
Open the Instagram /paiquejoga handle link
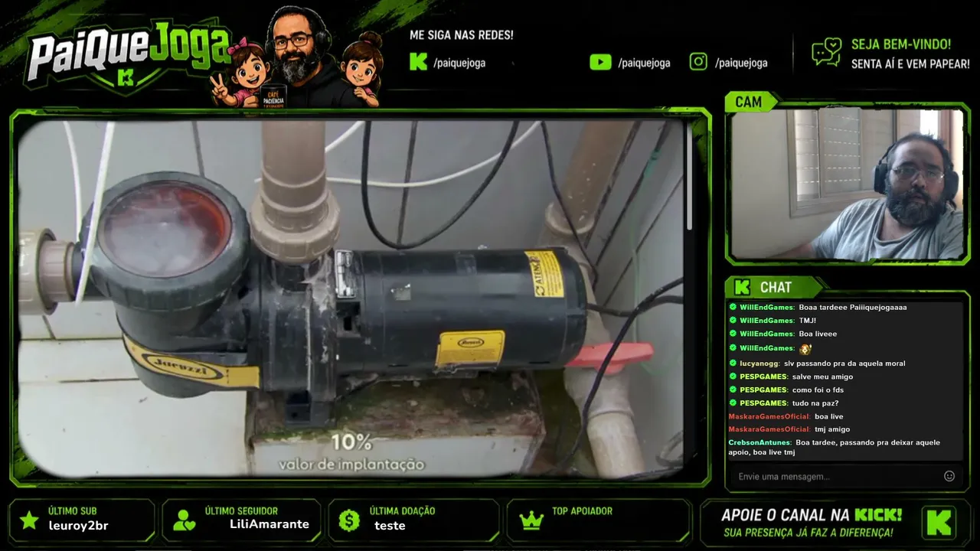(741, 63)
